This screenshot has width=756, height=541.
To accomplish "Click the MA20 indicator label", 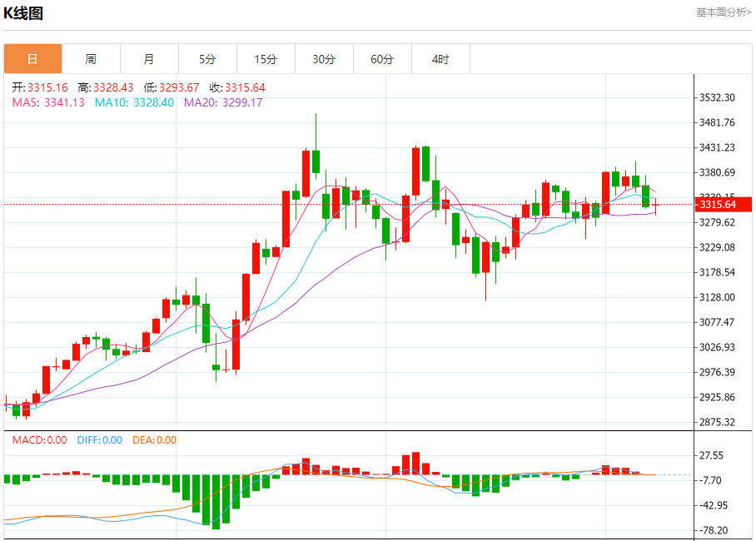I will 223,102.
